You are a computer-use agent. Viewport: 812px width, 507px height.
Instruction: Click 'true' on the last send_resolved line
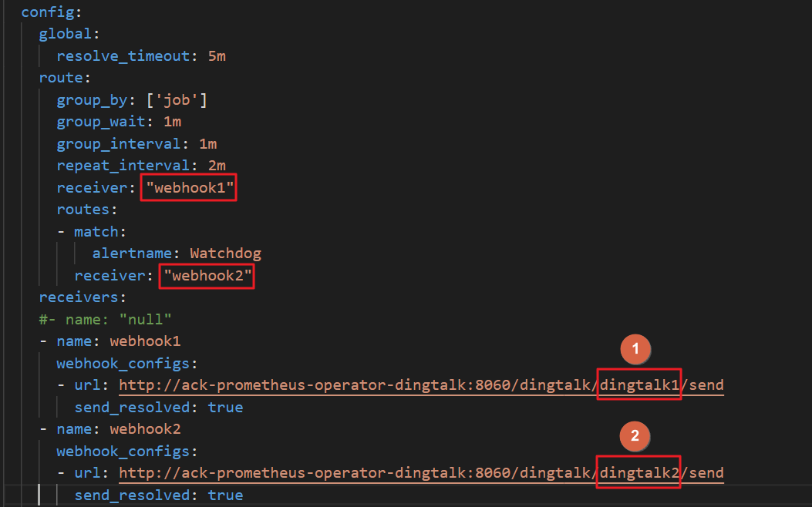(x=225, y=495)
